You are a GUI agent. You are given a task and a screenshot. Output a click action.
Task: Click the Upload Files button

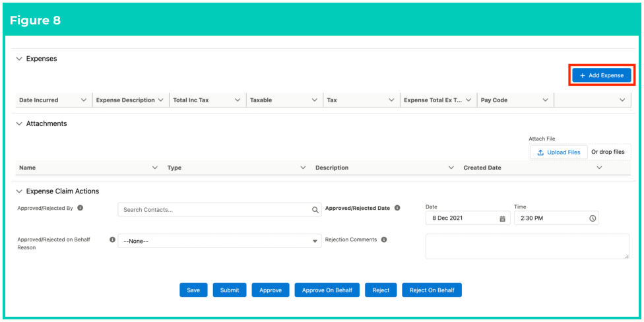pos(559,152)
